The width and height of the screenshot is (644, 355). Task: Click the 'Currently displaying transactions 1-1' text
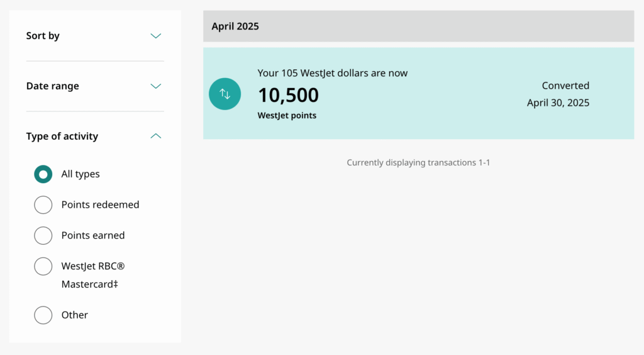[x=418, y=162]
